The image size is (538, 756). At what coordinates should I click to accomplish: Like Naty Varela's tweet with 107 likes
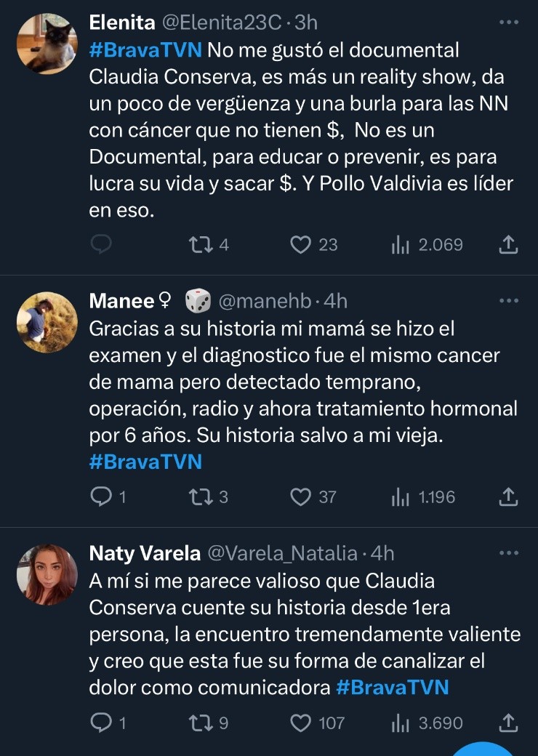point(300,723)
